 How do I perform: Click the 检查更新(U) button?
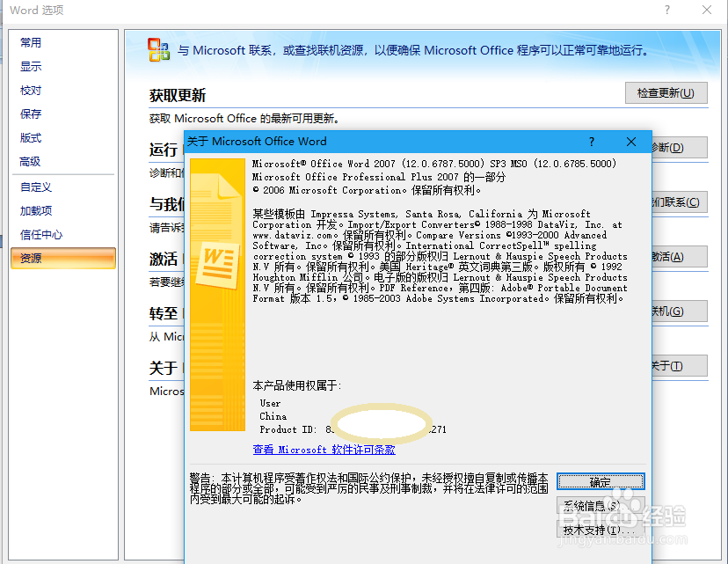click(x=666, y=93)
